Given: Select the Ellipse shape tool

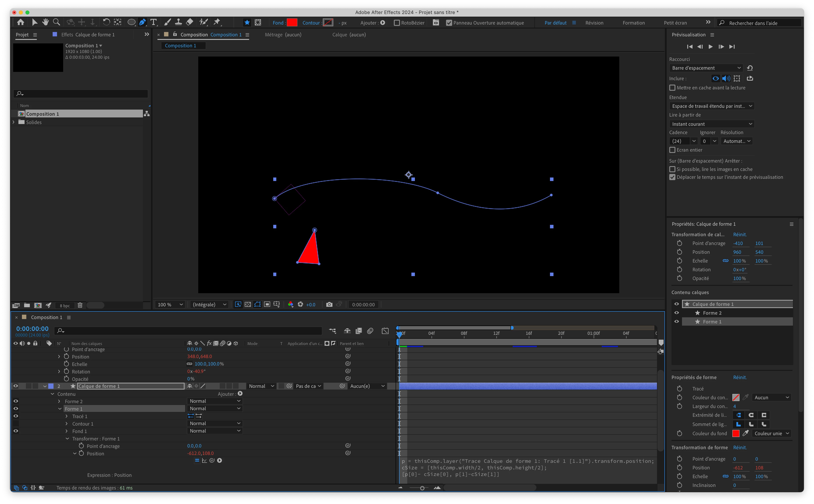Looking at the screenshot, I should click(131, 22).
